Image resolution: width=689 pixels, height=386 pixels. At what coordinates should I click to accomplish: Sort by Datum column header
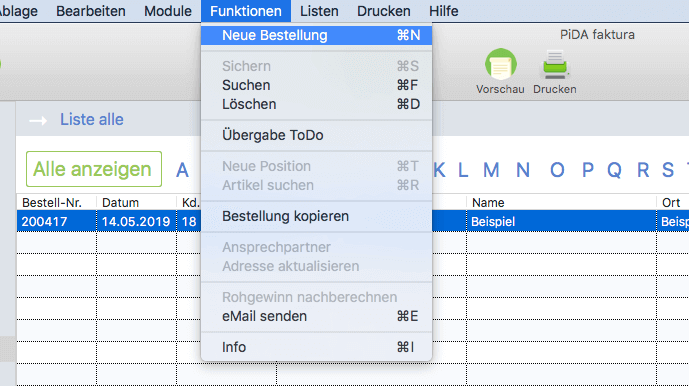[x=136, y=203]
